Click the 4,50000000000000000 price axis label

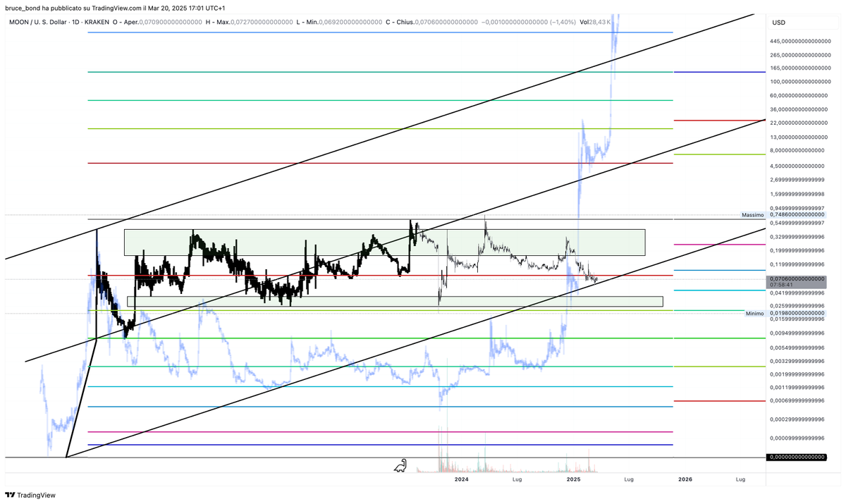pos(797,166)
